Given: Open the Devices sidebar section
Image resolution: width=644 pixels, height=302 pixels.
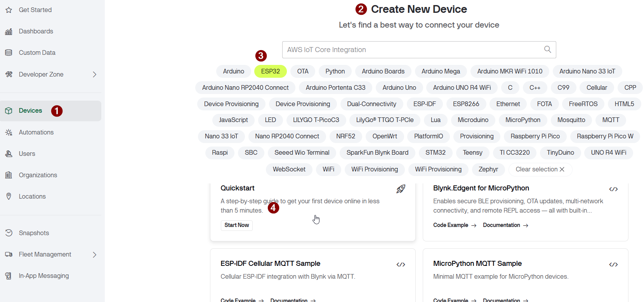Looking at the screenshot, I should (x=30, y=111).
